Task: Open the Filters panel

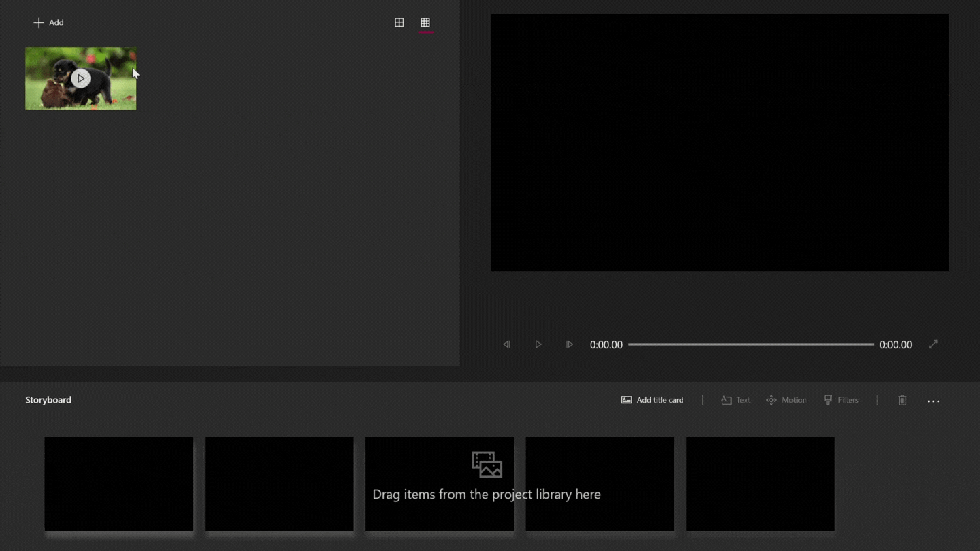Action: pos(841,400)
